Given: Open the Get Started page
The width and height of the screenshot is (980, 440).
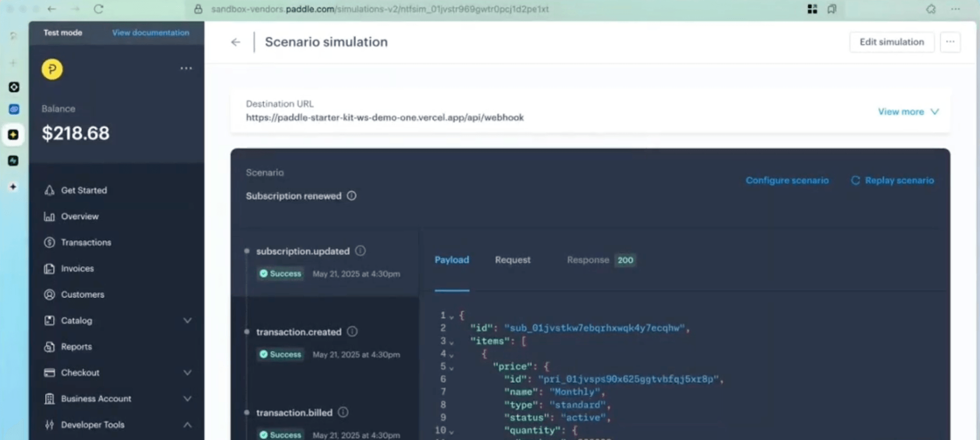Looking at the screenshot, I should click(x=84, y=190).
